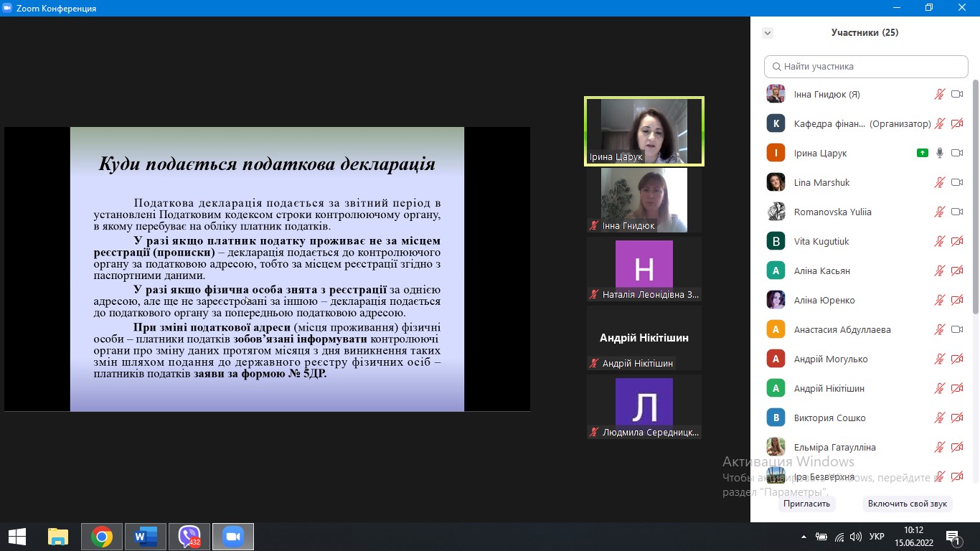Click the muted microphone icon for Vita Kugutiuk
Screen dimensions: 980x551
coord(939,241)
